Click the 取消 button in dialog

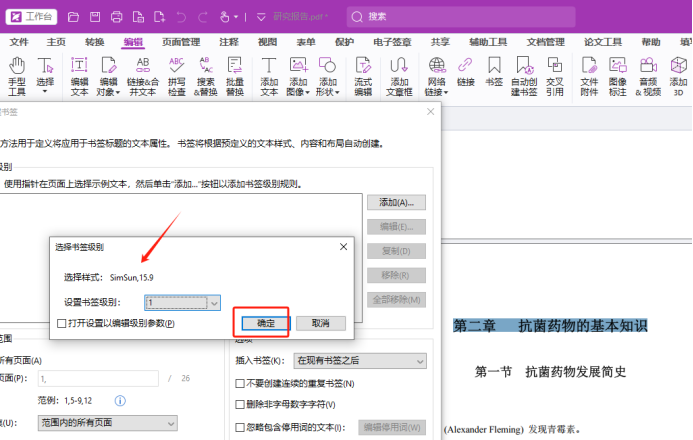pyautogui.click(x=320, y=323)
